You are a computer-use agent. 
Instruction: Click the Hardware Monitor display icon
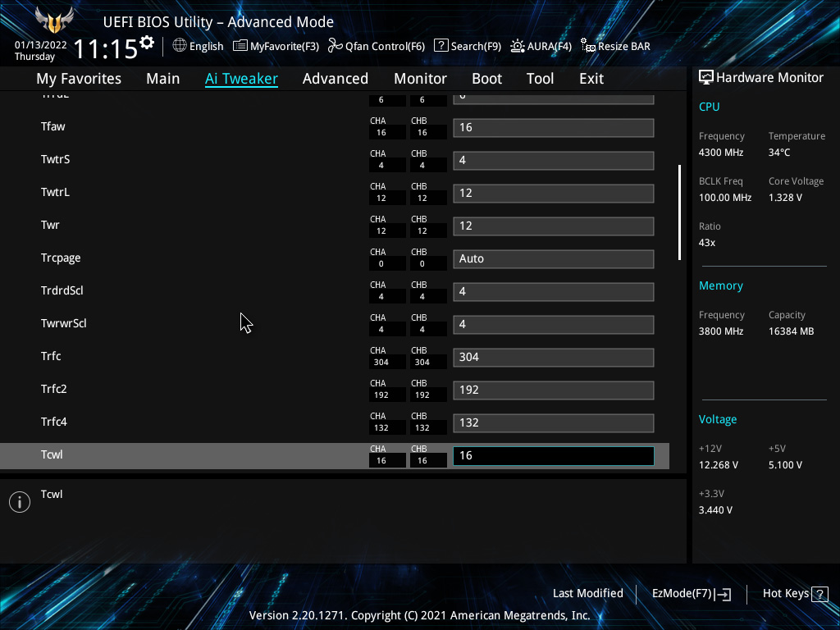tap(706, 77)
